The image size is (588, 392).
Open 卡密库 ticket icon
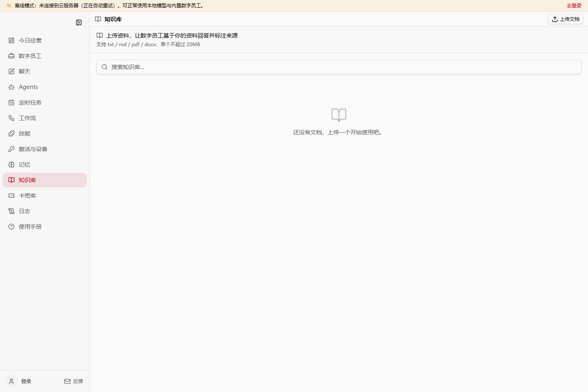click(x=11, y=196)
